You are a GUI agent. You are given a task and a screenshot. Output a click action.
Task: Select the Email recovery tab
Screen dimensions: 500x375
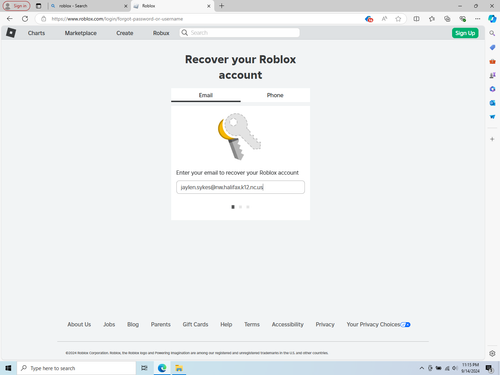206,95
